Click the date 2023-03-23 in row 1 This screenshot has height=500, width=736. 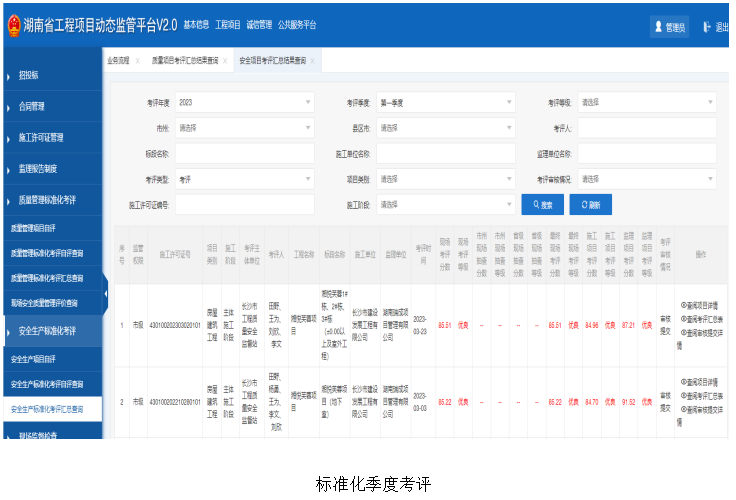coord(420,325)
